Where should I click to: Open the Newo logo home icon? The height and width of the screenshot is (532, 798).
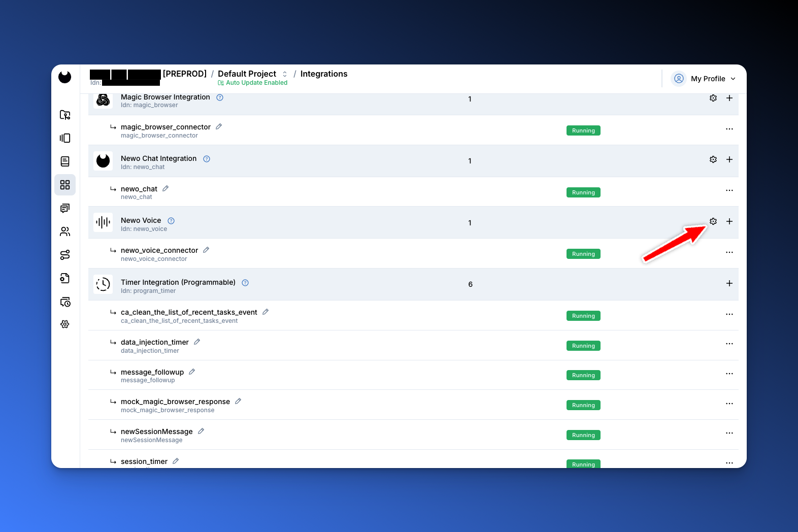coord(65,77)
